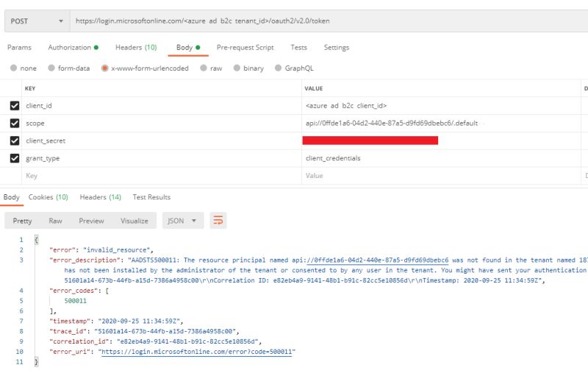Screen dimensions: 588x390
Task: Select the request Body tab
Action: (188, 48)
